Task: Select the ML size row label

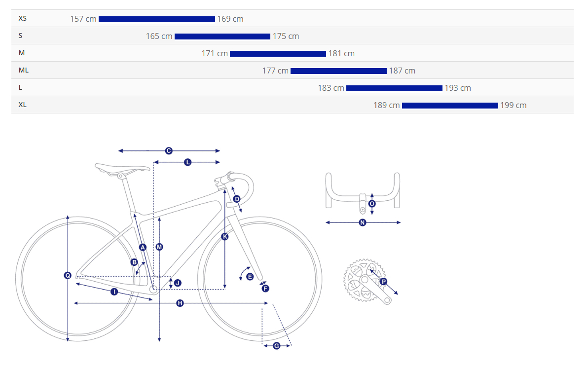Action: 24,70
